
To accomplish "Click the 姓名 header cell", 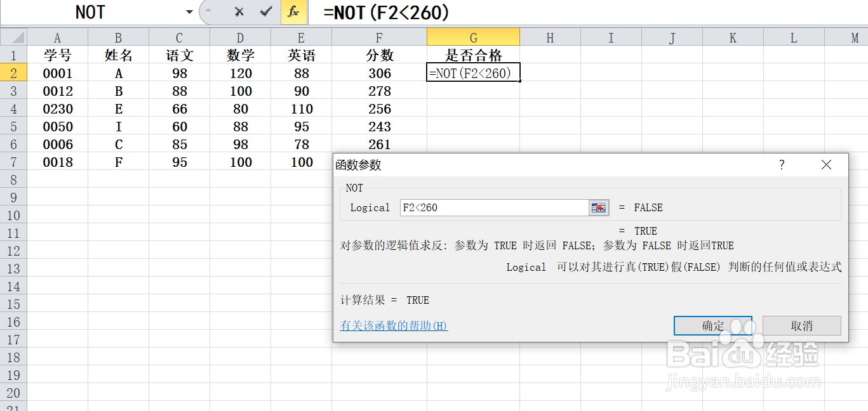I will tap(118, 55).
